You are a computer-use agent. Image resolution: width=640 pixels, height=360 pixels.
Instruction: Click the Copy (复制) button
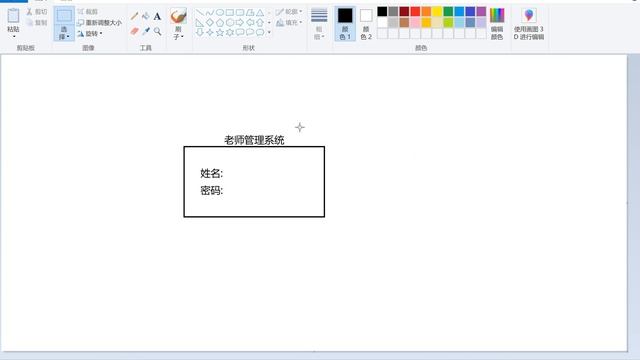click(37, 23)
